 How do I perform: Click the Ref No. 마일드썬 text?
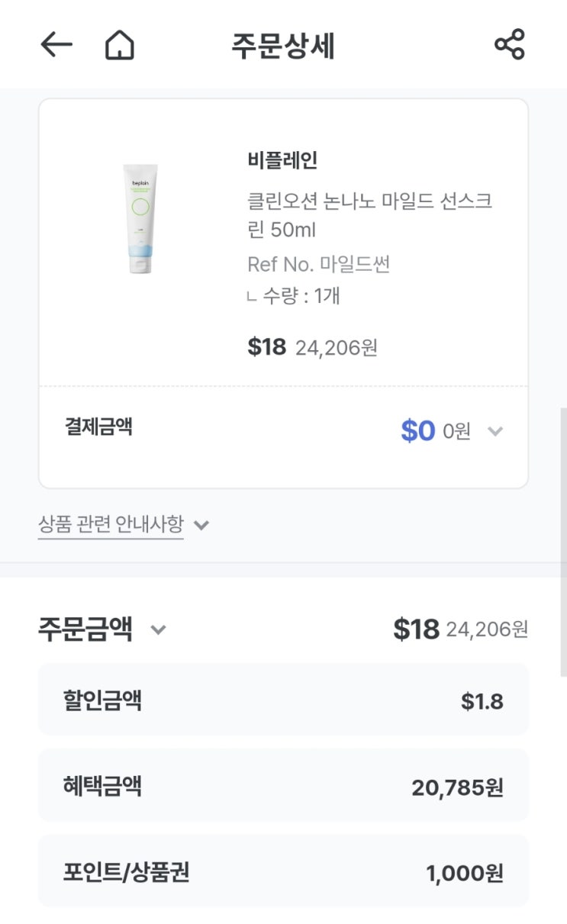tap(319, 264)
